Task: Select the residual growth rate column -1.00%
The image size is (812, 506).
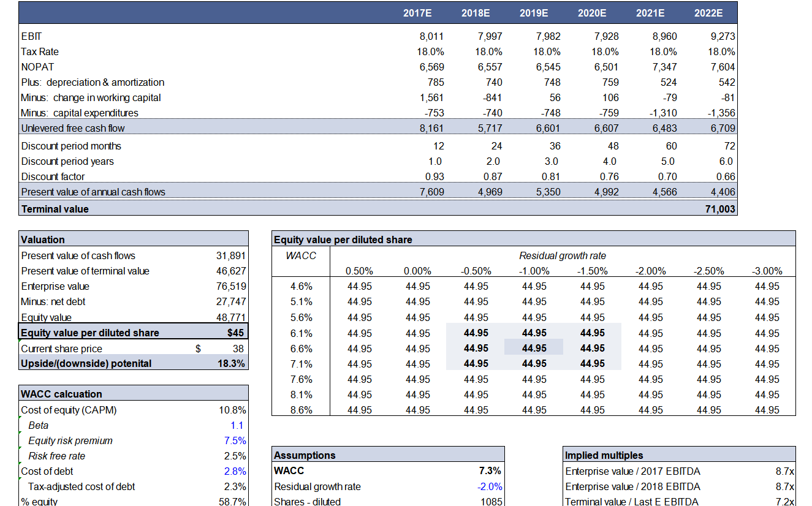Action: pyautogui.click(x=534, y=271)
